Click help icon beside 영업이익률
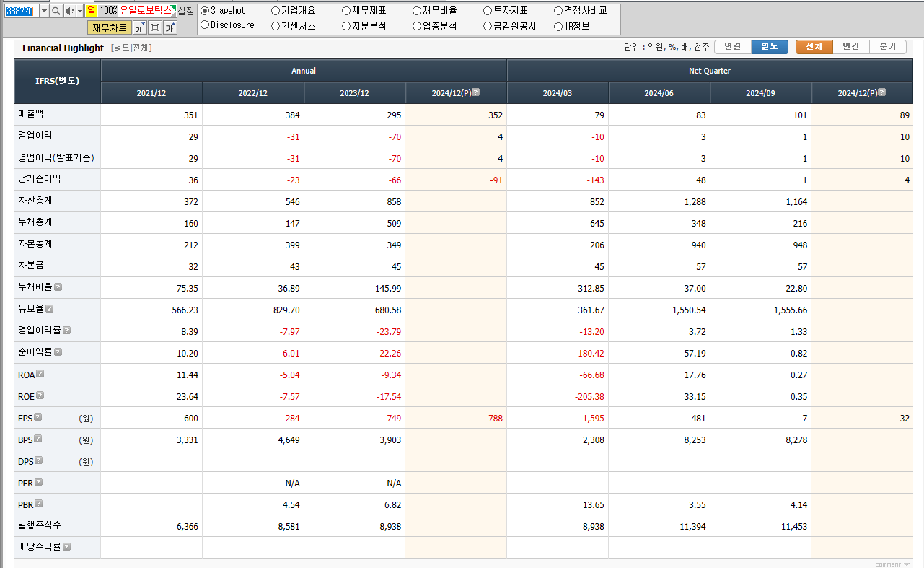The width and height of the screenshot is (924, 568). [x=66, y=330]
